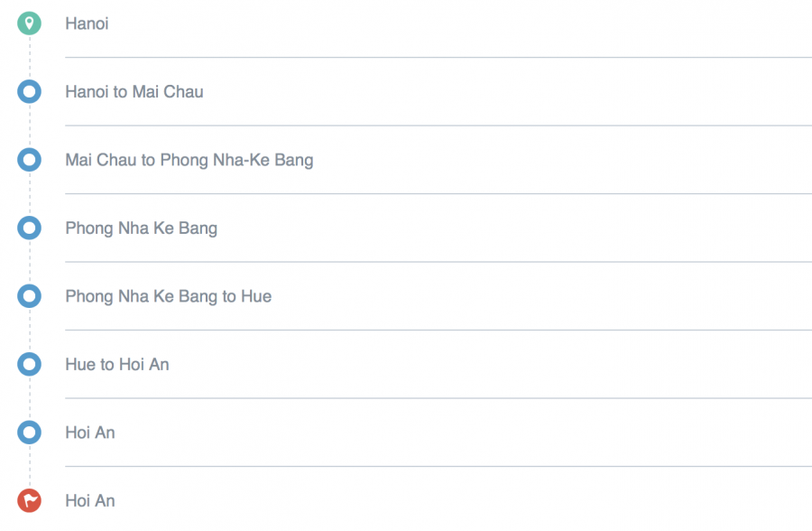The image size is (812, 531).
Task: Click the red flag icon at trip end
Action: click(x=30, y=500)
